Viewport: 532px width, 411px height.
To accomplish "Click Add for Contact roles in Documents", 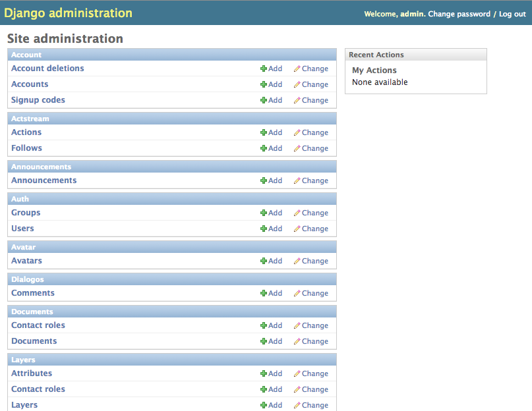I will tap(272, 325).
